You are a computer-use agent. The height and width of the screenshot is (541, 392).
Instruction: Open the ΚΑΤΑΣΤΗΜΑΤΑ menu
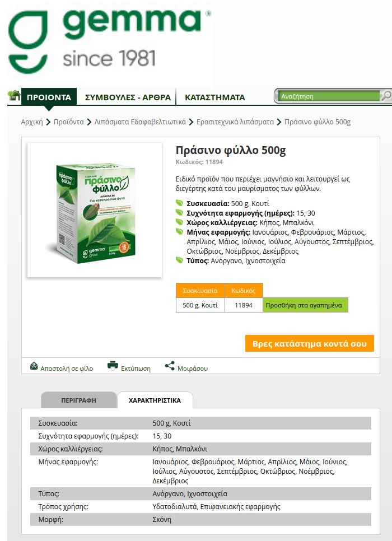point(214,97)
